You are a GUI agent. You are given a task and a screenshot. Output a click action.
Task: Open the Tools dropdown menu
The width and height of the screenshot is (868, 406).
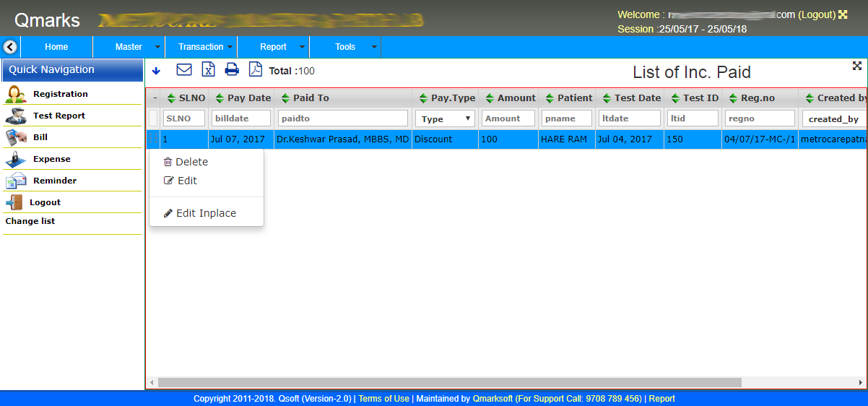(346, 47)
